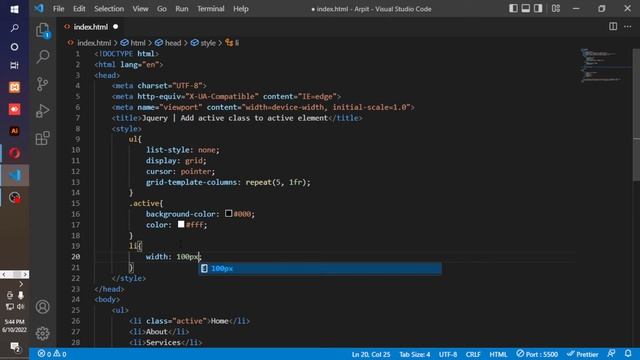Open the Accounts menu icon
This screenshot has width=640, height=360.
(42, 307)
